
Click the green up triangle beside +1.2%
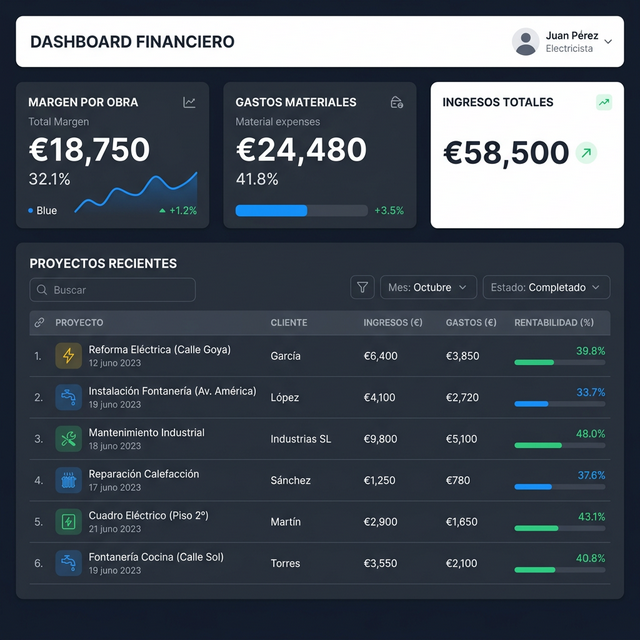coord(162,211)
